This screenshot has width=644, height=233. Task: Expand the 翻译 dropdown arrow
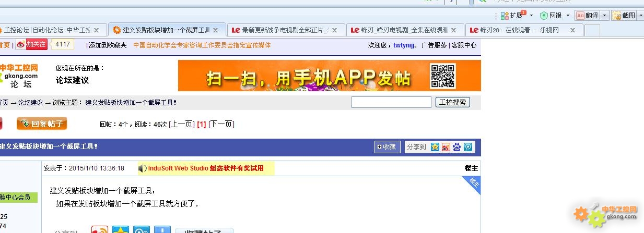pos(605,16)
